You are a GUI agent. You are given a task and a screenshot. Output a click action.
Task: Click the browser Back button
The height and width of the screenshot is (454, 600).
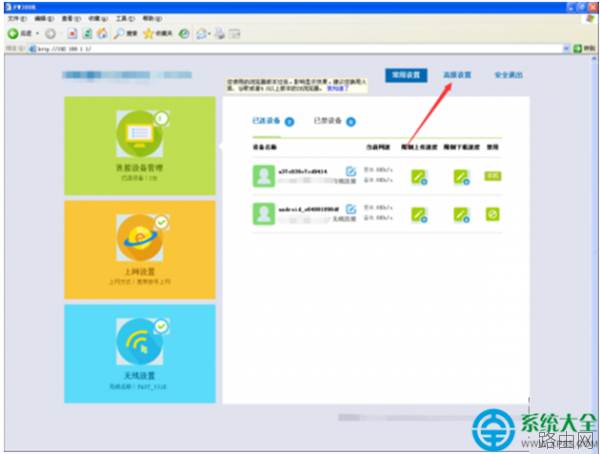coord(19,34)
